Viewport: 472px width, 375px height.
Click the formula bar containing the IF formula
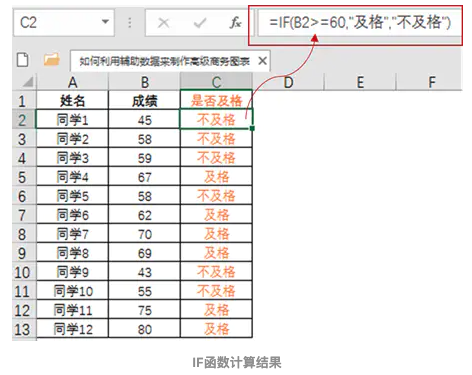pyautogui.click(x=360, y=23)
